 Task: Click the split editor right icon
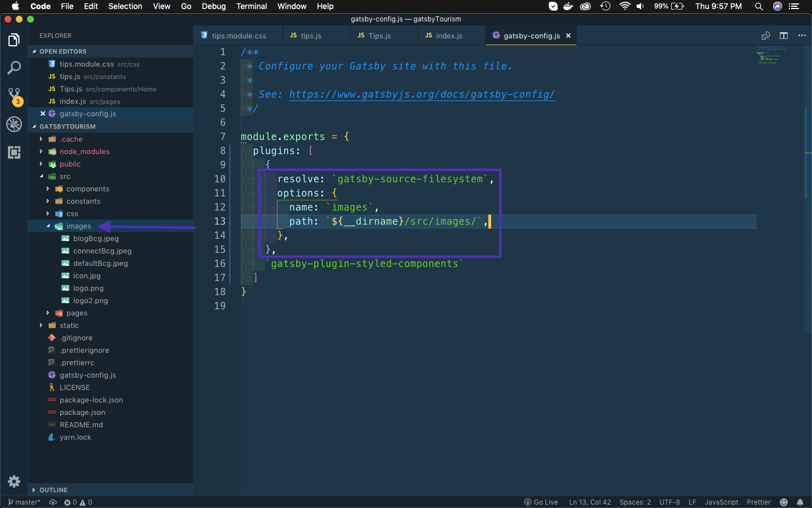point(784,36)
